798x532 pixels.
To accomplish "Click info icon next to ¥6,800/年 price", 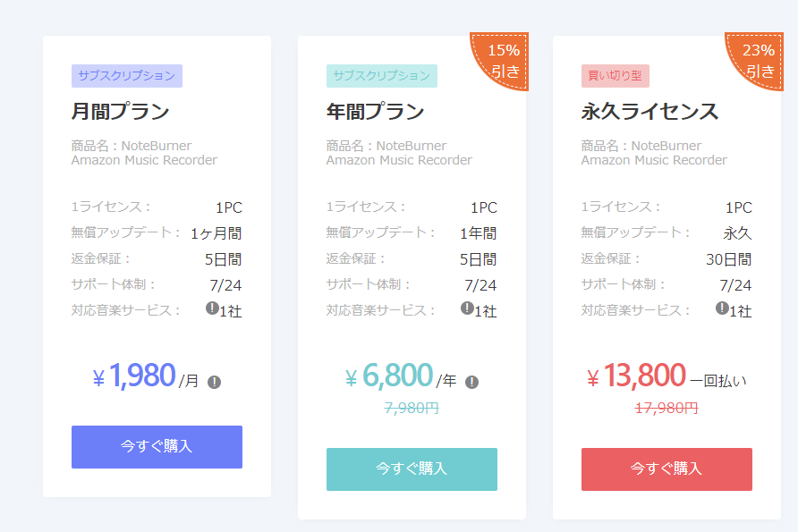I will coord(471,382).
